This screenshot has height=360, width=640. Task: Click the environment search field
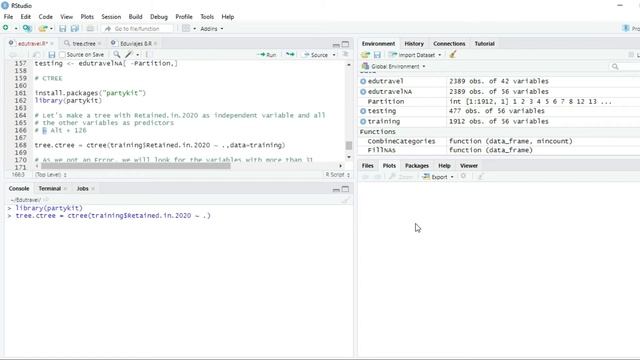pos(624,66)
